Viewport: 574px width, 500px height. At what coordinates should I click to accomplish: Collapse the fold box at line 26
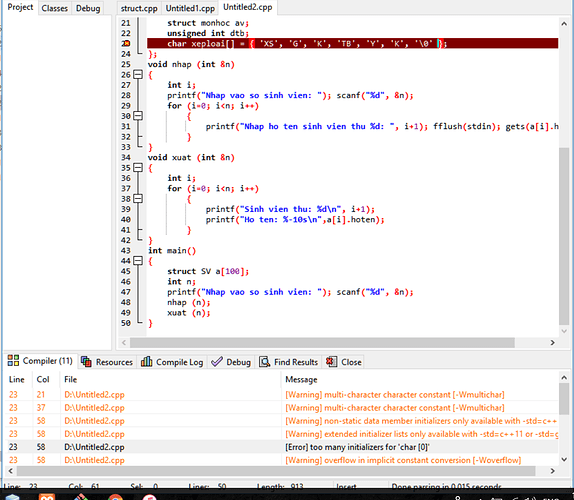tap(138, 75)
